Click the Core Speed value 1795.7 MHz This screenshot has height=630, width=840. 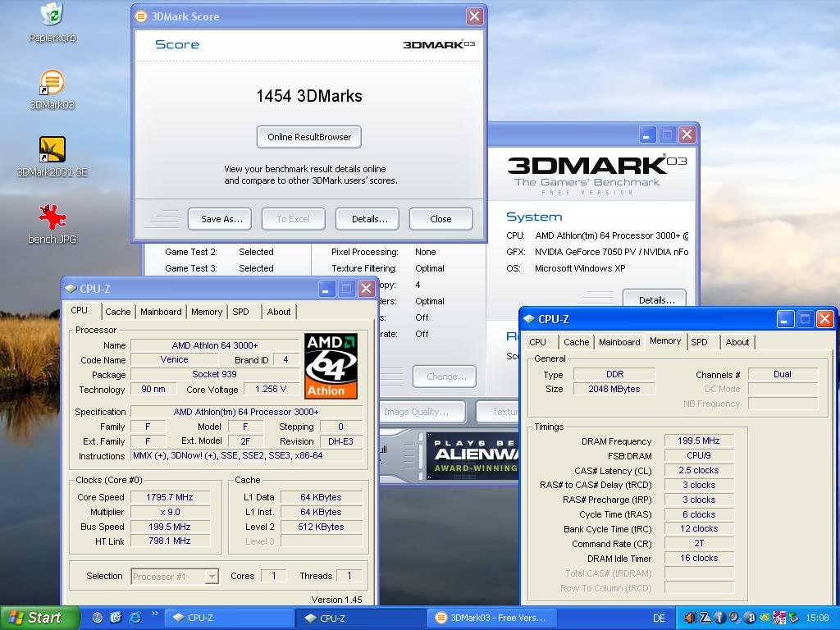pyautogui.click(x=170, y=498)
